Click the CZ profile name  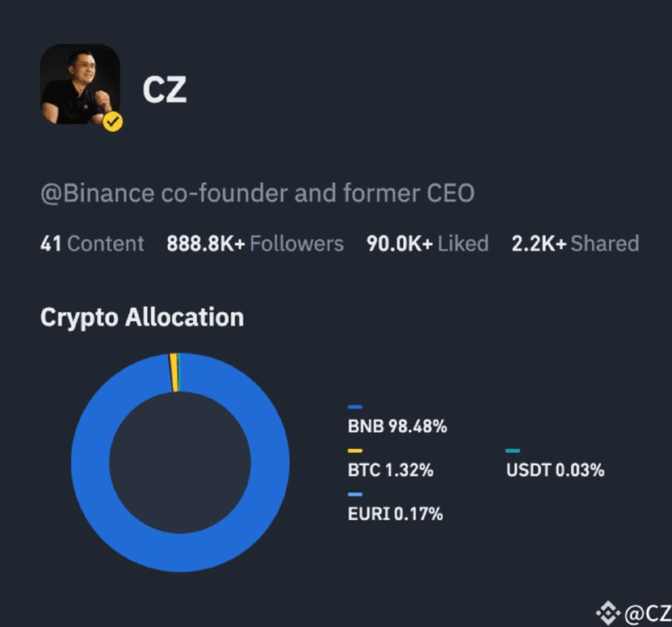(x=165, y=90)
